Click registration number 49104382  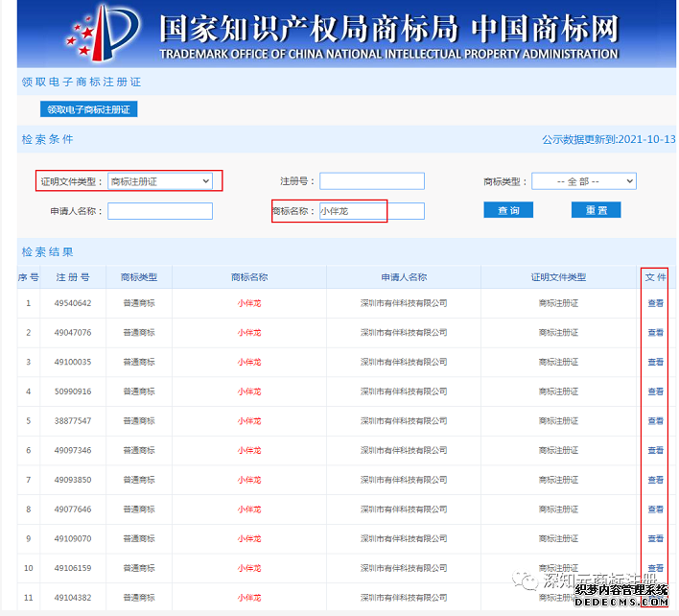tap(73, 598)
